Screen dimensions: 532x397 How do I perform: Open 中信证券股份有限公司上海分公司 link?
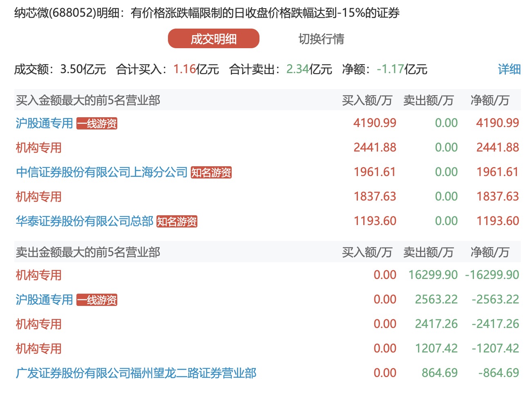click(102, 172)
